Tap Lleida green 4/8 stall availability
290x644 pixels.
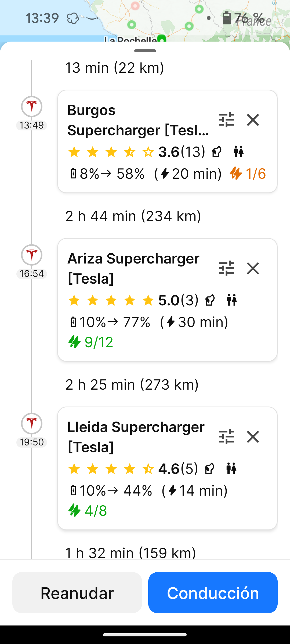point(88,510)
